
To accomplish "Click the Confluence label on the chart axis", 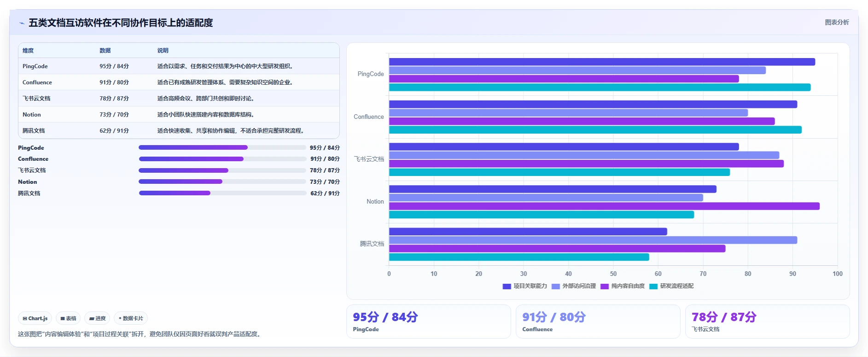I will click(x=369, y=117).
